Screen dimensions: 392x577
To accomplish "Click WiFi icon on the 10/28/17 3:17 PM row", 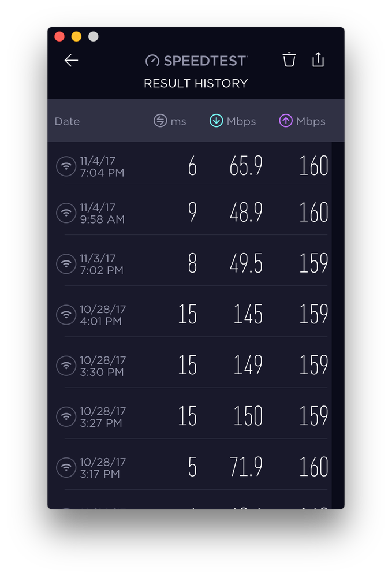I will pyautogui.click(x=66, y=467).
